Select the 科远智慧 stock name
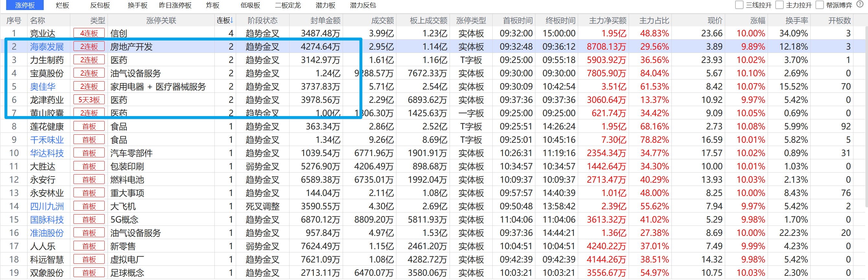868x280 pixels. [x=47, y=260]
